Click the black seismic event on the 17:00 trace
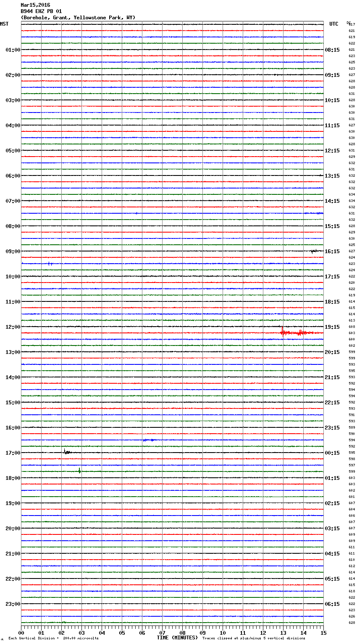Viewport: 357px width, 644px height. click(x=68, y=452)
